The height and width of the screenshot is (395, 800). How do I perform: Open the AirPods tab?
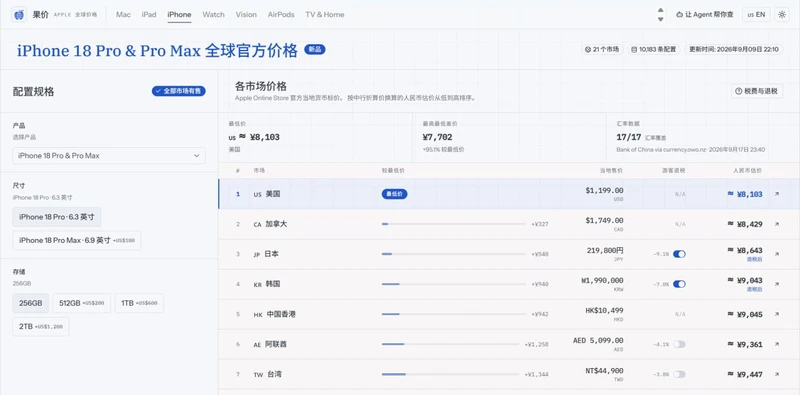tap(281, 15)
